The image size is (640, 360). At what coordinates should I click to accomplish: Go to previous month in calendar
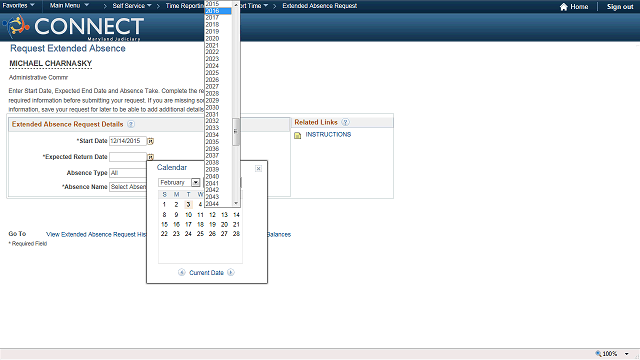182,272
